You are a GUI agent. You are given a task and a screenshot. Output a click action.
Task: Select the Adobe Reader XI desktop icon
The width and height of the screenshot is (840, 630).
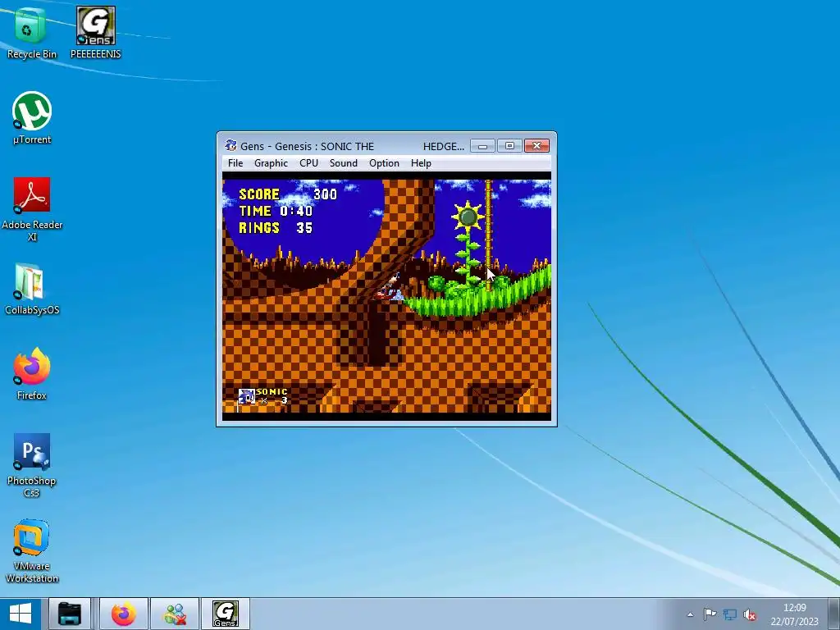pyautogui.click(x=32, y=209)
